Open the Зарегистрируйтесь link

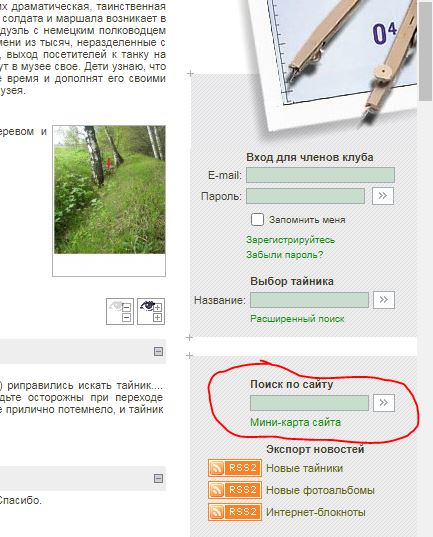pyautogui.click(x=290, y=240)
